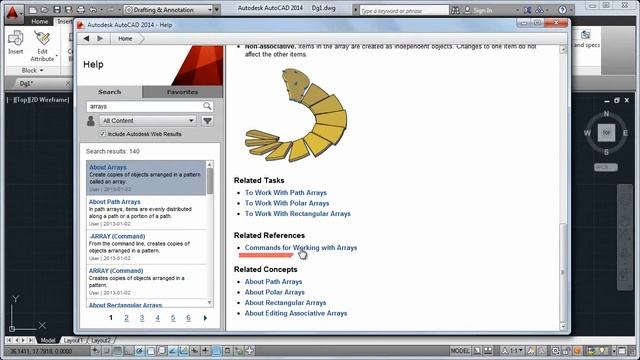Click the Type a keyword or phrase field
Image resolution: width=640 pixels, height=360 pixels.
tap(404, 10)
